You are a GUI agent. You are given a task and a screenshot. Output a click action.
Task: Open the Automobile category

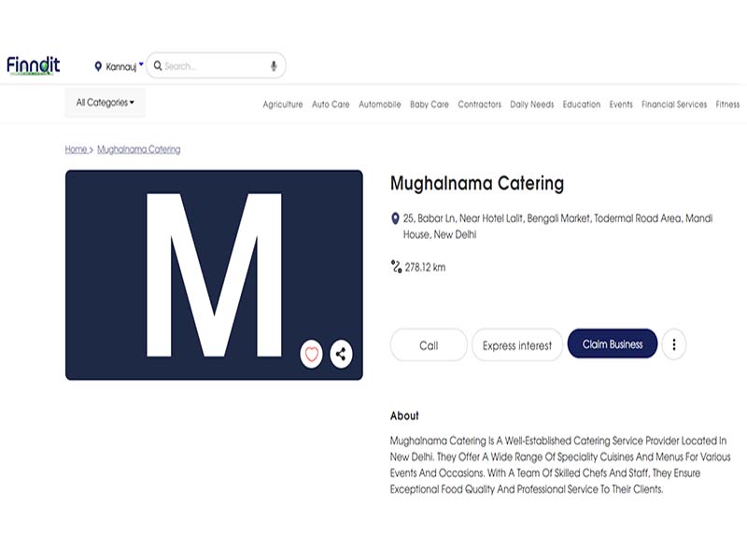pyautogui.click(x=380, y=105)
